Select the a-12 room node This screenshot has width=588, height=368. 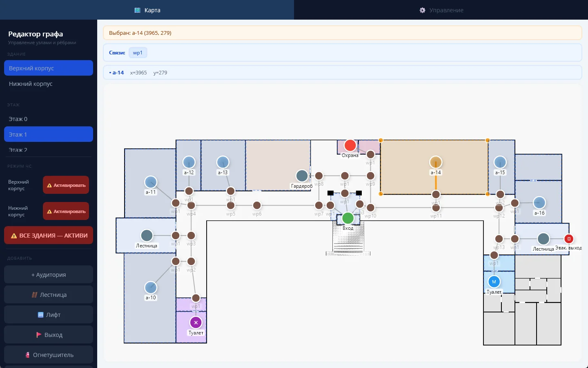click(189, 162)
